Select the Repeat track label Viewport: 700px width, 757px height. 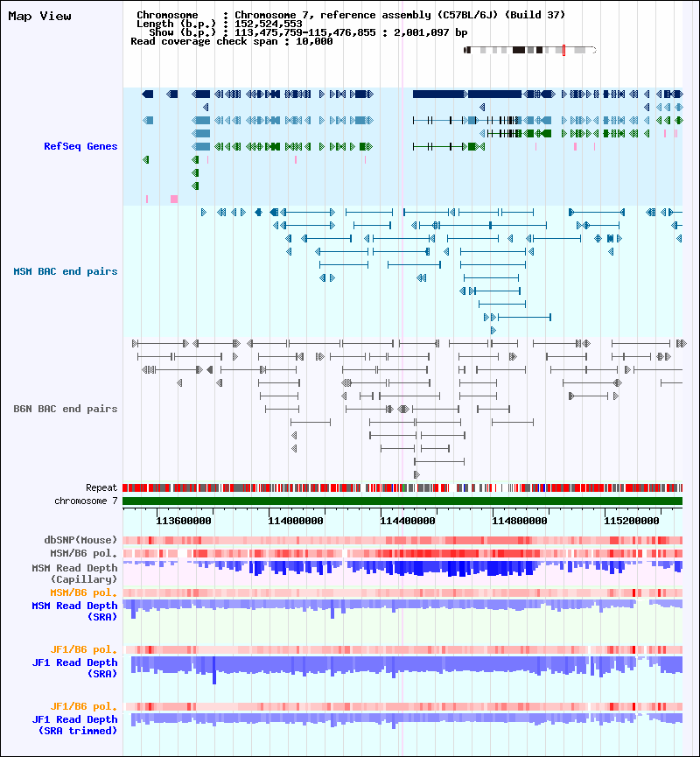click(101, 487)
